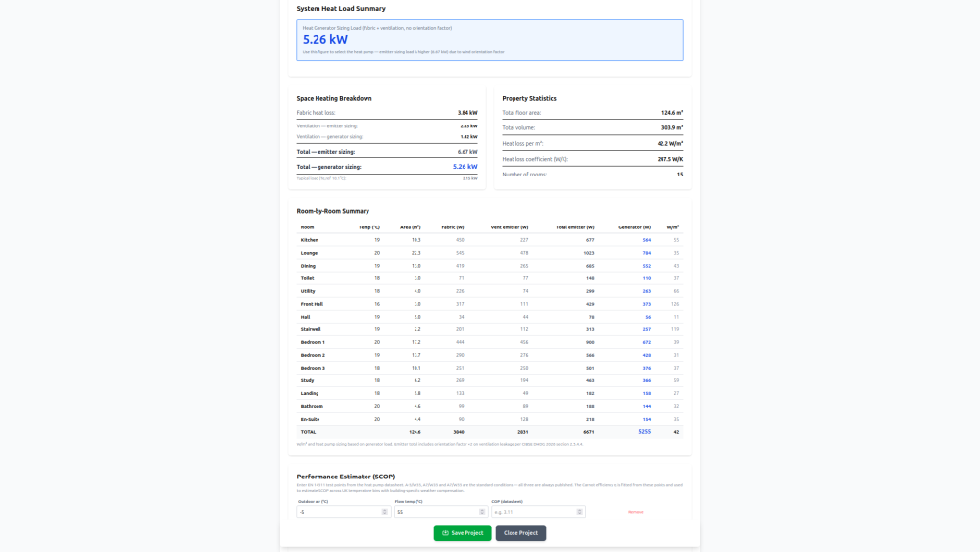Click the Generator (W) column header

pyautogui.click(x=635, y=227)
